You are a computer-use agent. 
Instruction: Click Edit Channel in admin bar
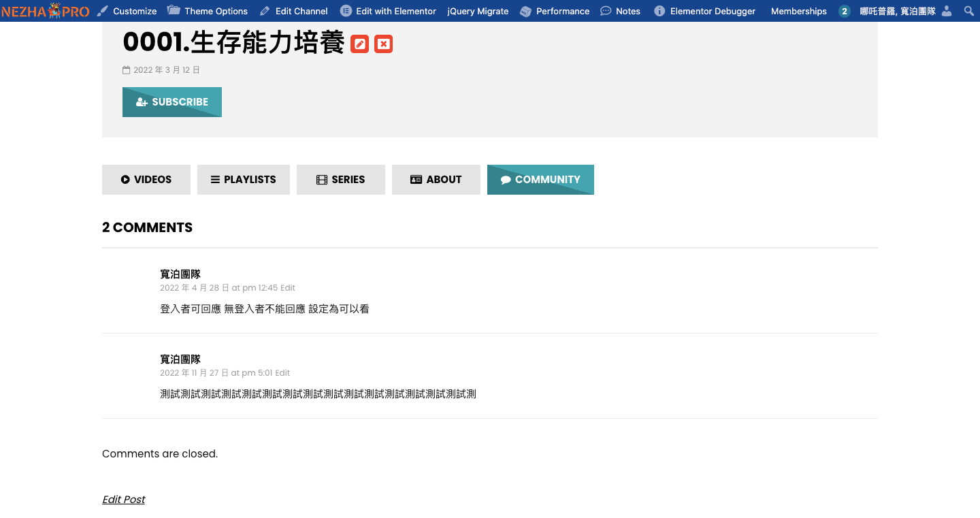tap(294, 11)
